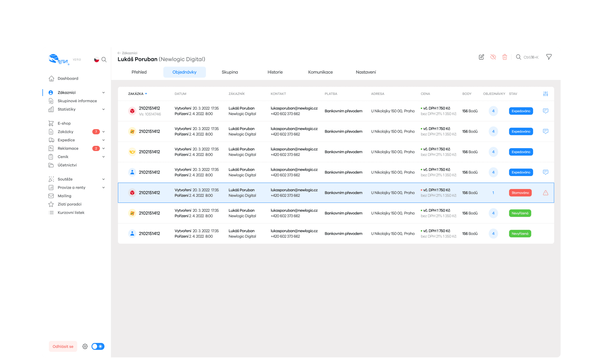Expand the Provize a renty chevron

click(x=104, y=188)
